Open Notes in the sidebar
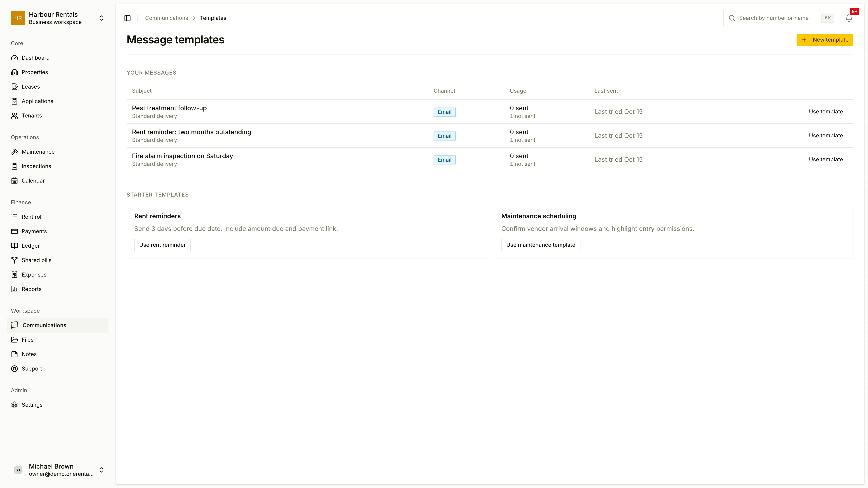This screenshot has height=488, width=868. 58,354
